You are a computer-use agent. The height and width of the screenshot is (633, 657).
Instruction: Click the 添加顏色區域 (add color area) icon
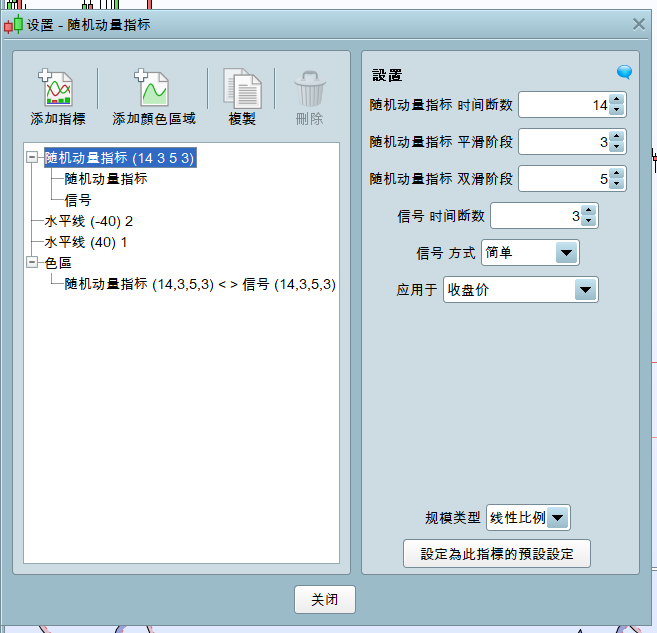click(x=153, y=89)
